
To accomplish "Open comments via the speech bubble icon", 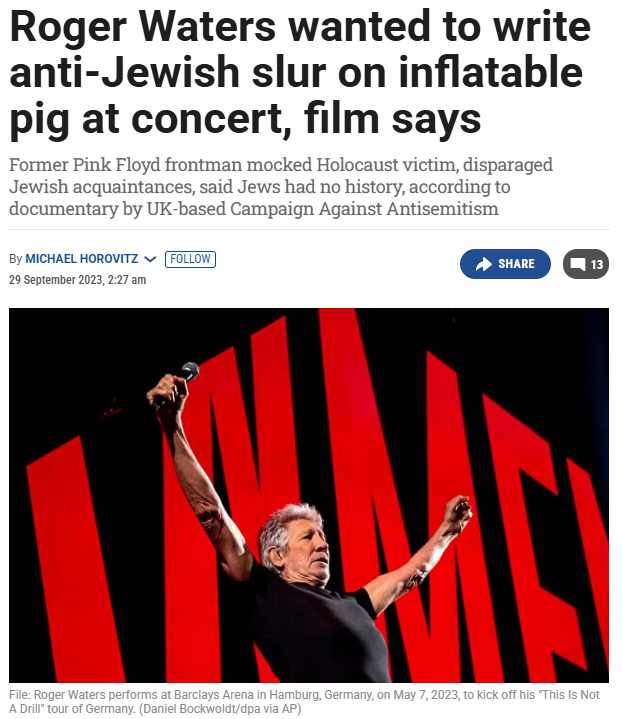I will (x=578, y=264).
